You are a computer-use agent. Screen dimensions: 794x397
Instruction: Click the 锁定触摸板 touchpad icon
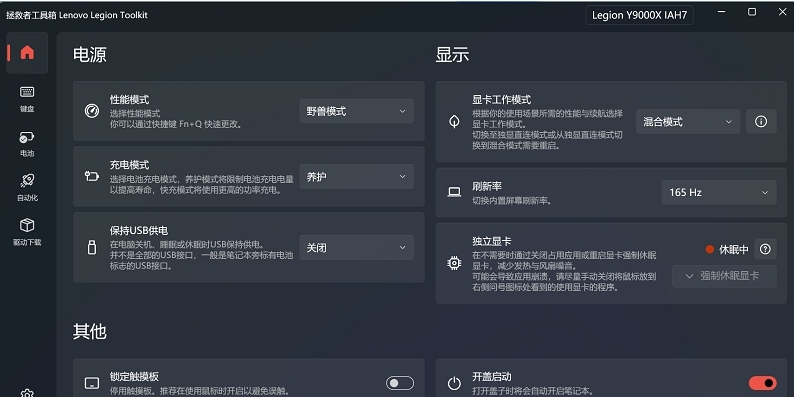[x=92, y=383]
